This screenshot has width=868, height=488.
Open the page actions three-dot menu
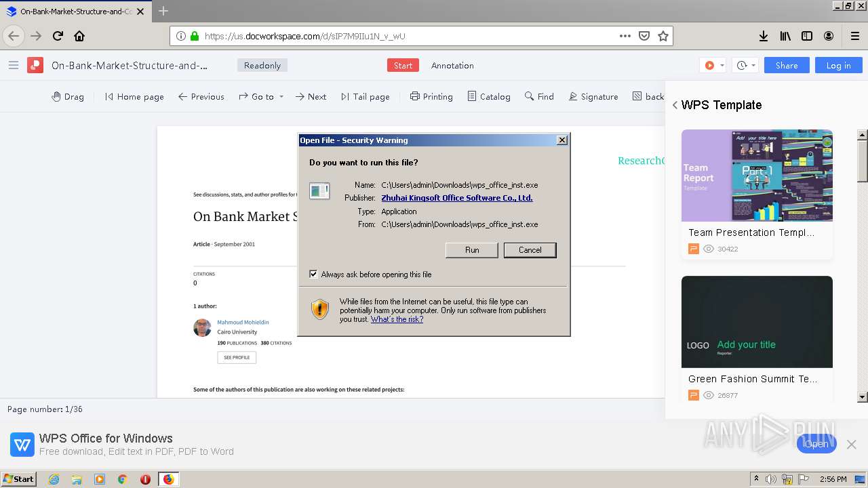(x=625, y=36)
